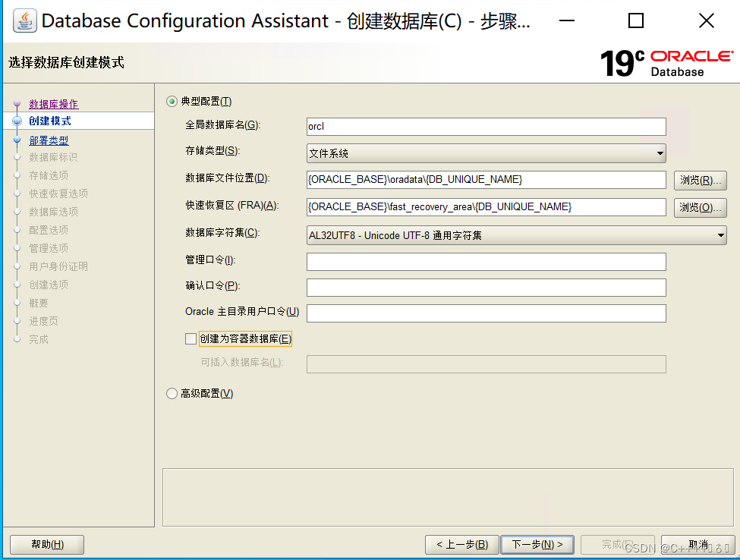Open the 帮助(H) help button
This screenshot has width=740, height=560.
point(47,545)
